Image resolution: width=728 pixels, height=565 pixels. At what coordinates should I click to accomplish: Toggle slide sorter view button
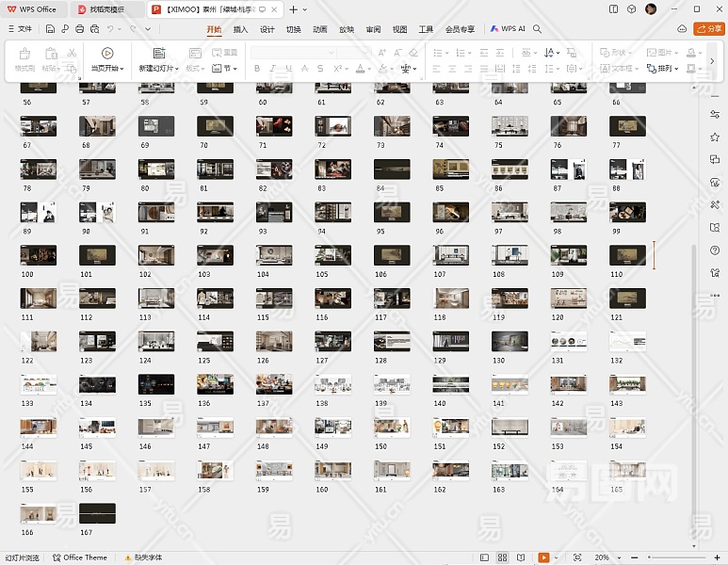[504, 557]
